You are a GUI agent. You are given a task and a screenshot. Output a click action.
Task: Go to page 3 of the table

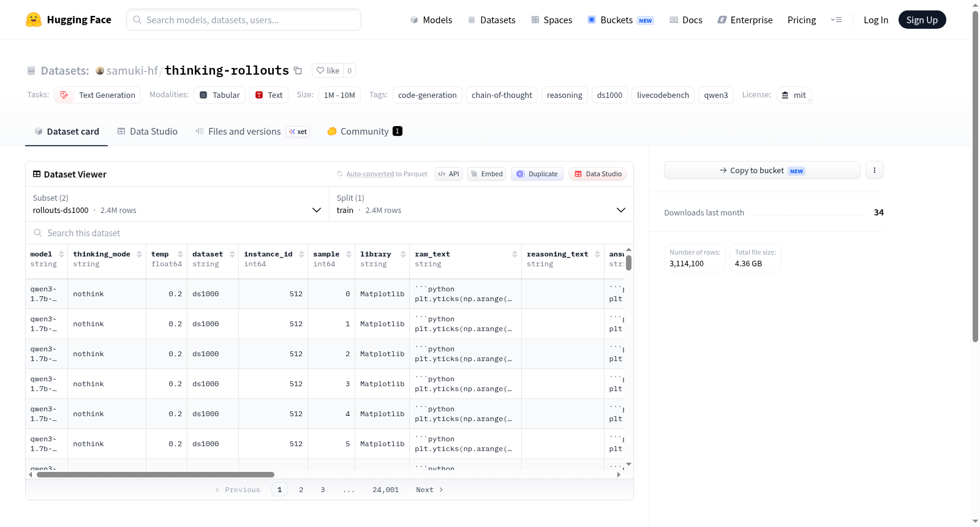tap(323, 490)
